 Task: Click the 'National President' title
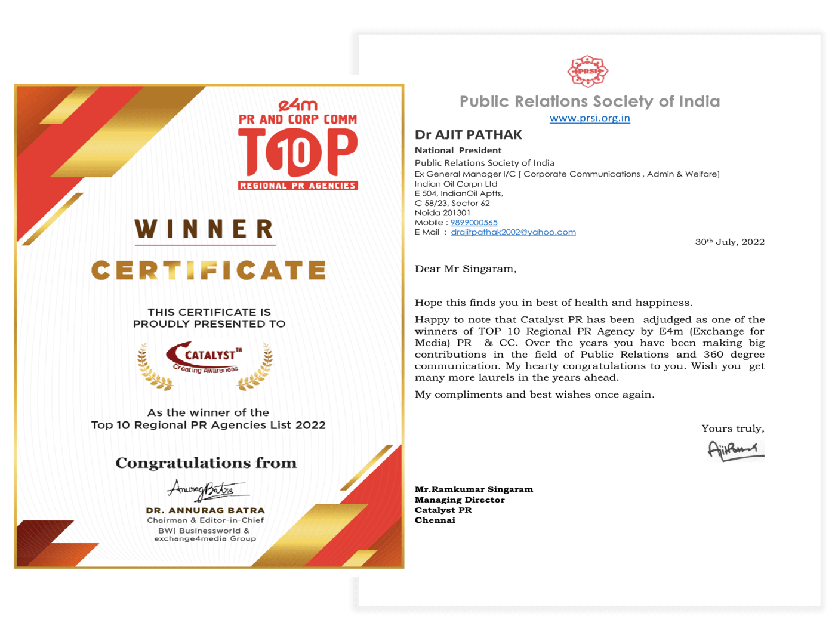458,150
